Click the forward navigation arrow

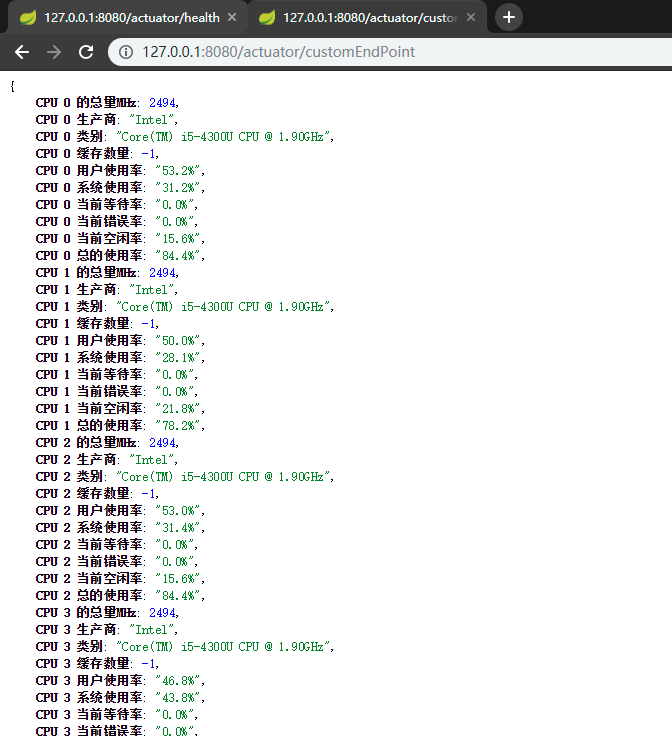(54, 52)
